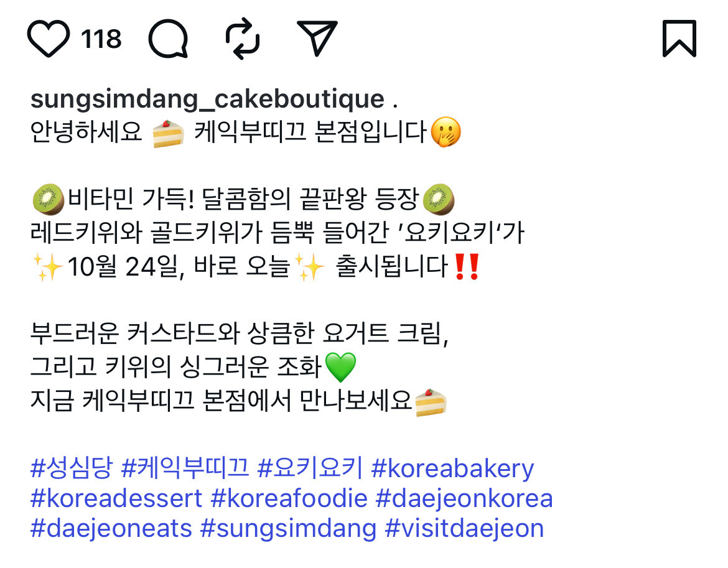Open the #visitdaejeon hashtag
The height and width of the screenshot is (568, 728).
[464, 529]
